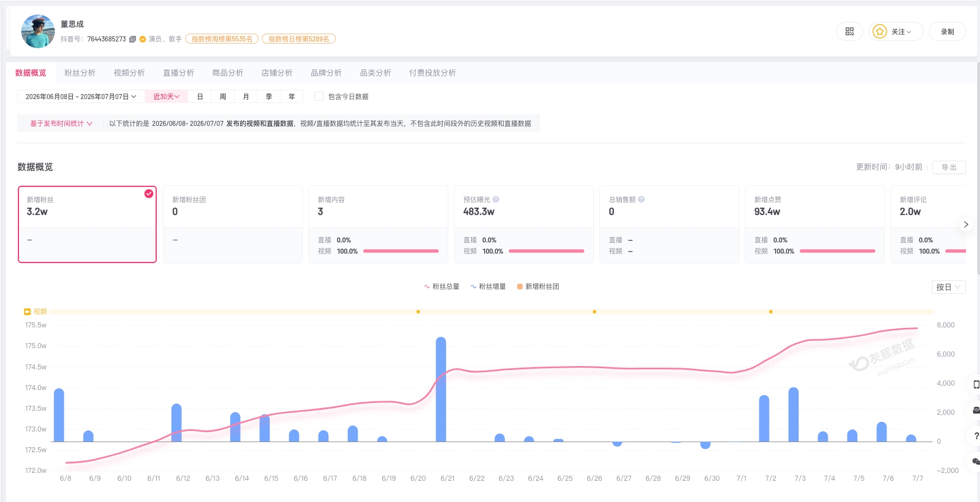Open the mail envelope floating sidebar icon
Screen dimensions: 980x502
976,410
